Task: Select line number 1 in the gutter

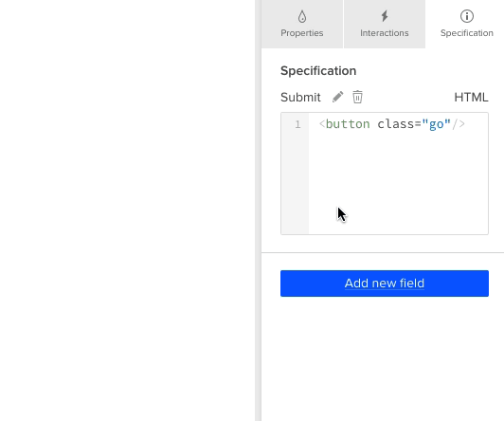Action: (x=297, y=124)
